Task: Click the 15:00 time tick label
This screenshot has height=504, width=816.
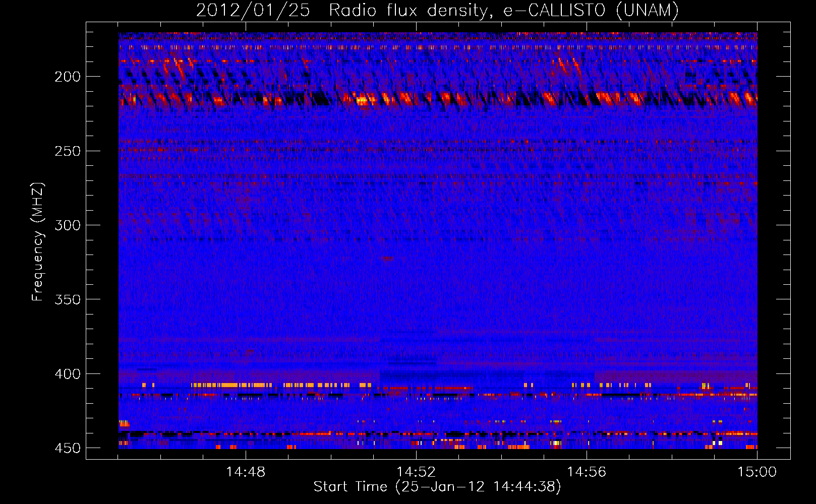Action: pyautogui.click(x=757, y=472)
